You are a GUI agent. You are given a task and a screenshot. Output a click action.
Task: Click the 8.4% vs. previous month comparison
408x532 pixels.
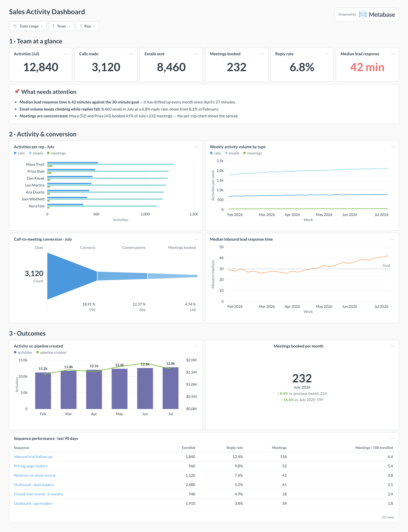pyautogui.click(x=302, y=394)
